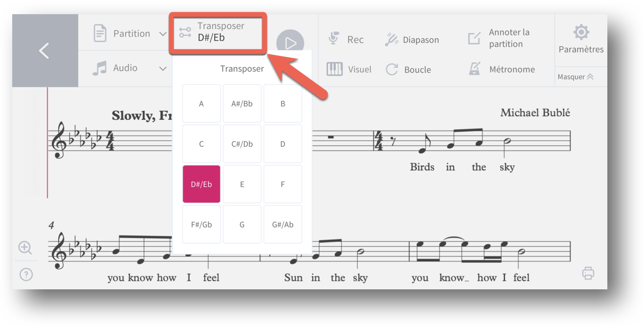This screenshot has height=326, width=644.
Task: Open the Diapason tuning fork tool
Action: (411, 40)
